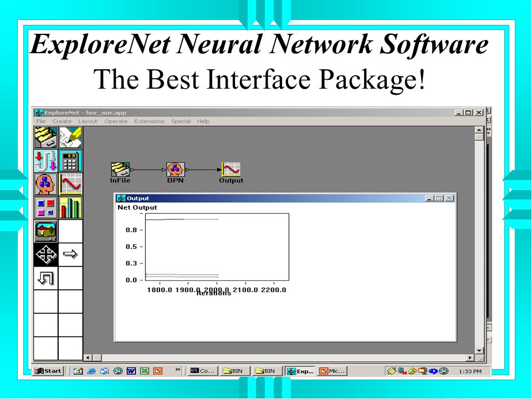Click the horizontal scrollbar left arrow

88,357
